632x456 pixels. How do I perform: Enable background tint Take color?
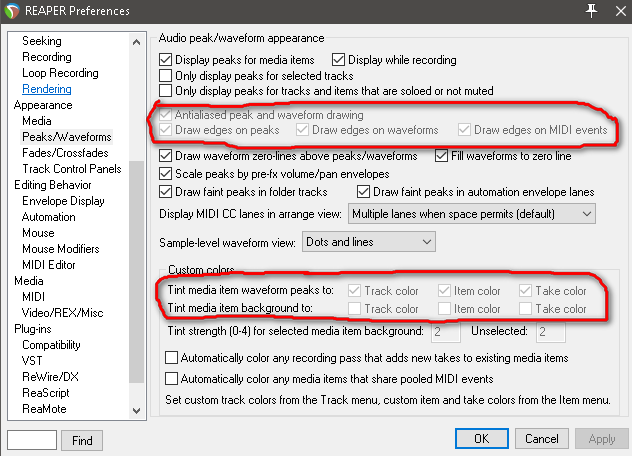526,309
